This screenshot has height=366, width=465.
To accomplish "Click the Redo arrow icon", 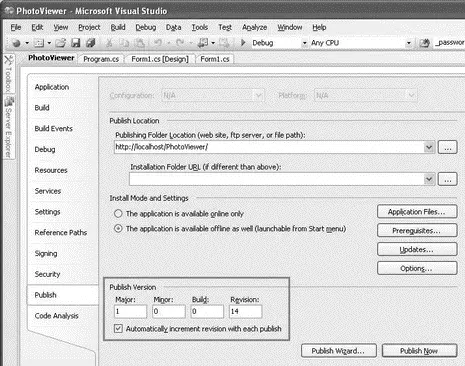I will 180,43.
